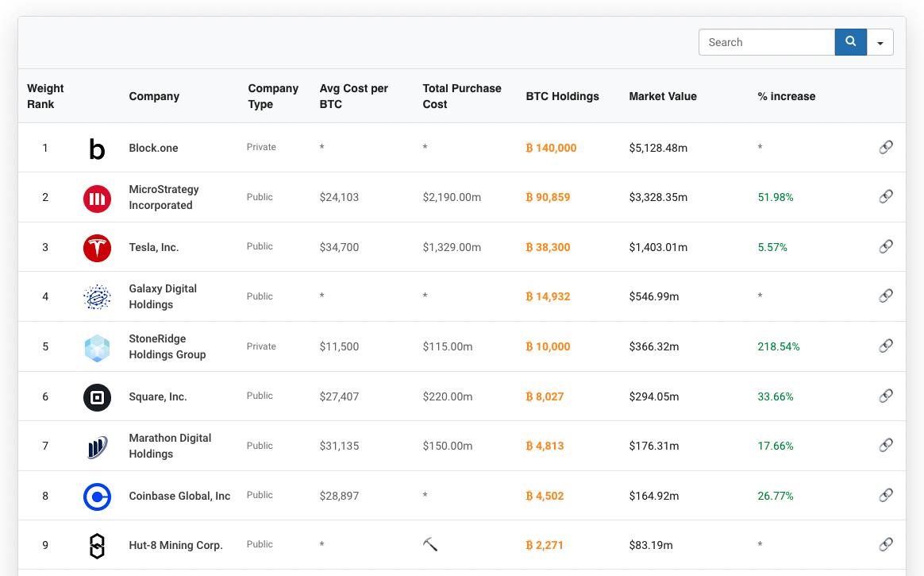924x576 pixels.
Task: Click the Coinbase Global logo icon
Action: coord(97,497)
